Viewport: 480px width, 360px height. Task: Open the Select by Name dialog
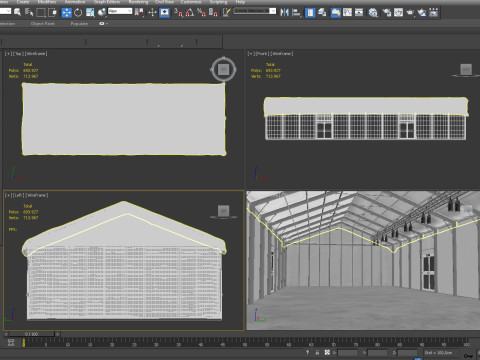(29, 13)
